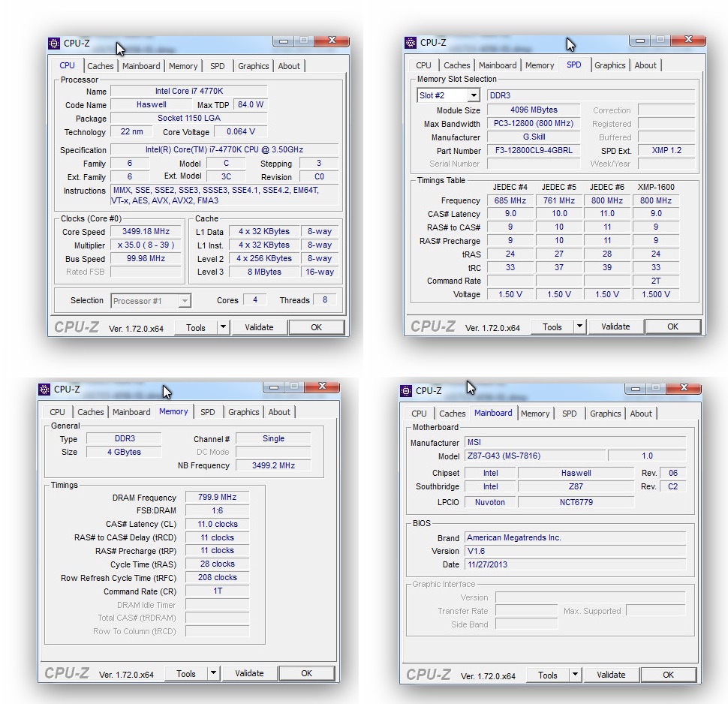Click the Row Refresh Cycle Time value 208 clocks
The image size is (728, 704).
218,577
